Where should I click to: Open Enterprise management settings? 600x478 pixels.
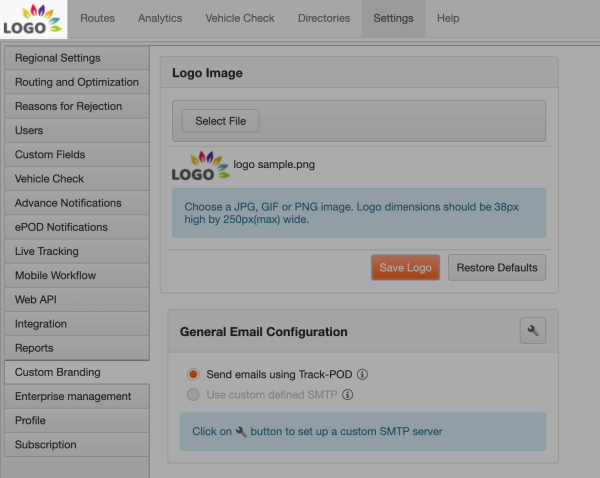coord(77,396)
